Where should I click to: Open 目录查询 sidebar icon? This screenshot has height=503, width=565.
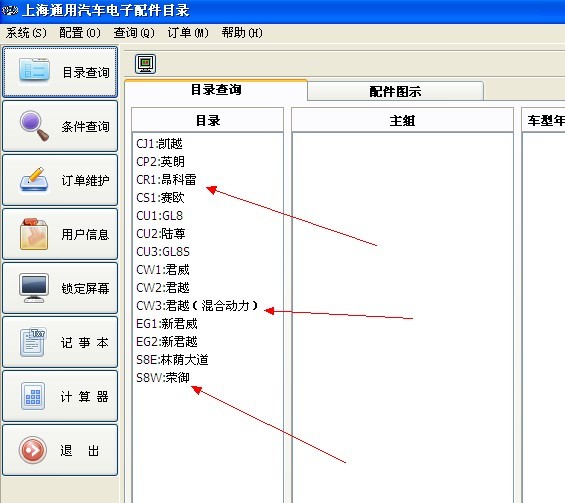[x=34, y=70]
